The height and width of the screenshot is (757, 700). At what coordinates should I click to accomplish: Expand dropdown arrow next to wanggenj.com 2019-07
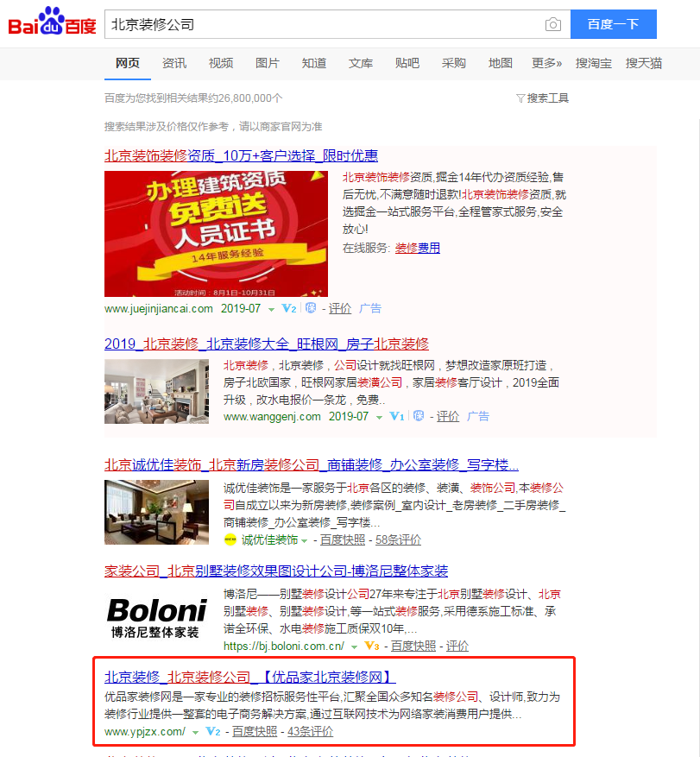coord(380,418)
